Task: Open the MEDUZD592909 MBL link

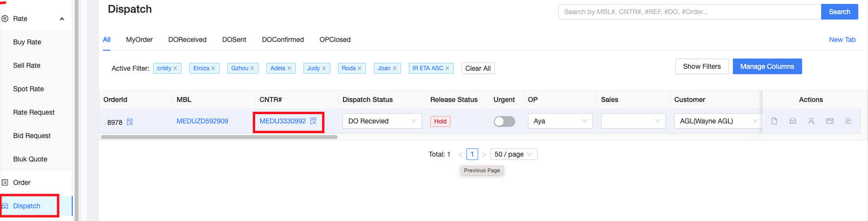Action: coord(202,121)
